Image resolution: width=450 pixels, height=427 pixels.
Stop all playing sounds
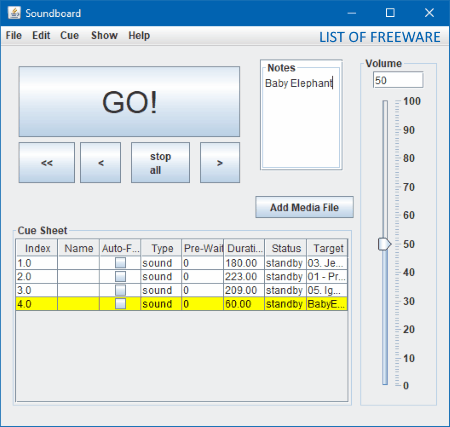160,163
